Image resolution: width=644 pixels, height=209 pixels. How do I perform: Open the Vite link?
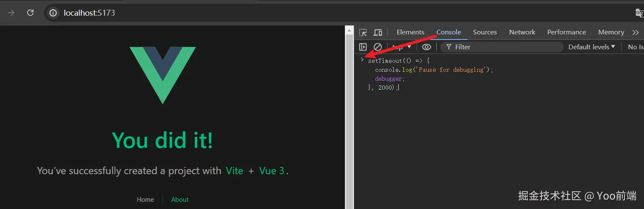235,171
